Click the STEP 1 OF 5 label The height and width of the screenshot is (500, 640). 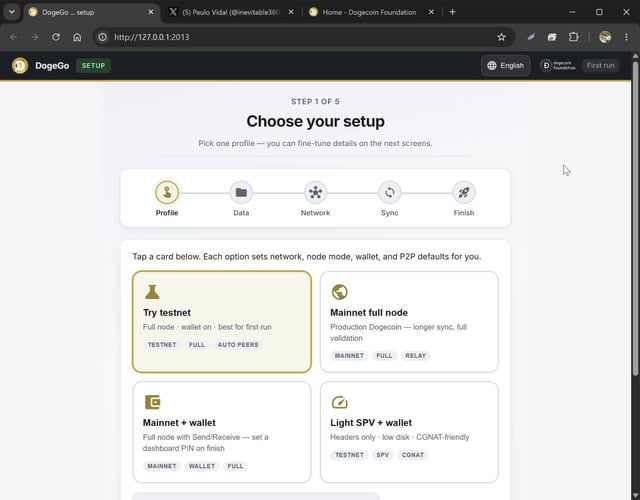point(315,102)
